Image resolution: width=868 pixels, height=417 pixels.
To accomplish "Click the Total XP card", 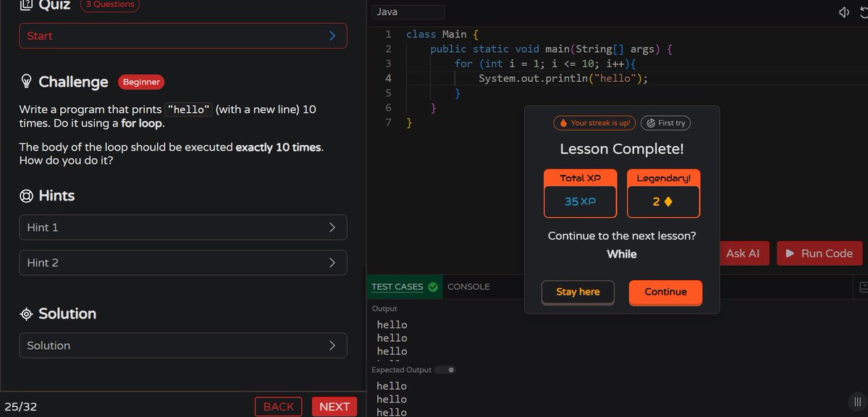I will pos(580,193).
